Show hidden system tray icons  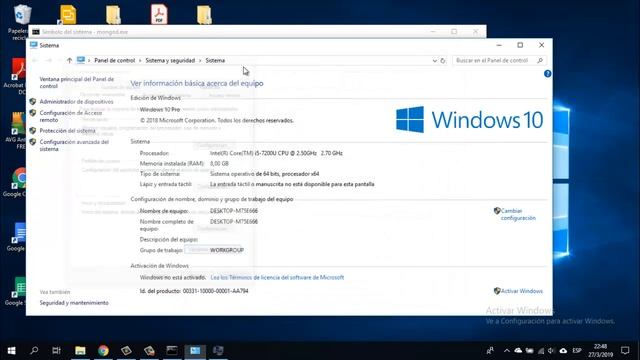coord(507,350)
